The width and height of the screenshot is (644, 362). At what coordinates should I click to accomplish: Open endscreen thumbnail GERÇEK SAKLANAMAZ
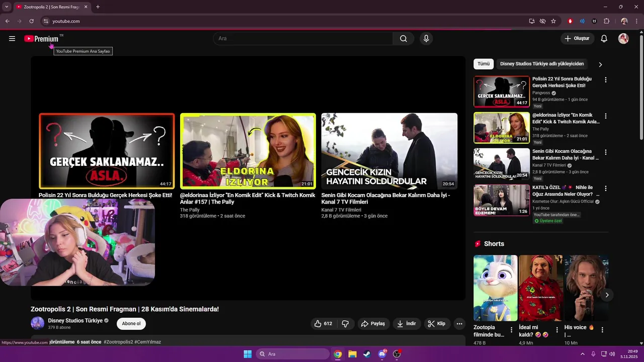(x=107, y=151)
